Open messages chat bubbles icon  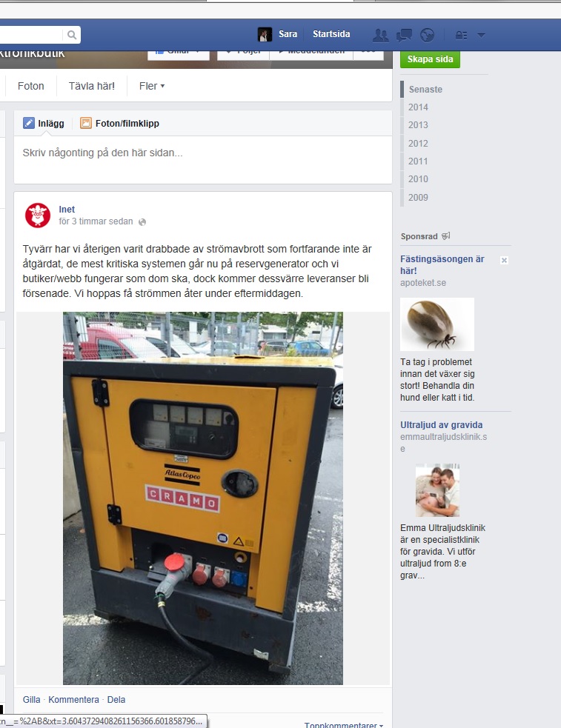[x=404, y=35]
